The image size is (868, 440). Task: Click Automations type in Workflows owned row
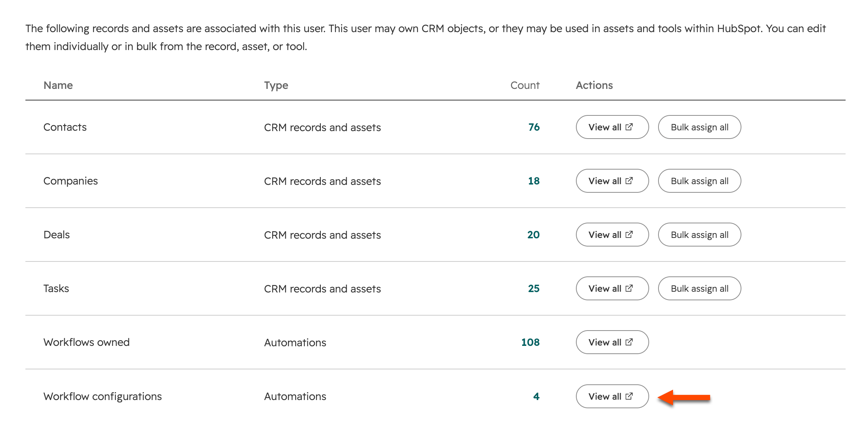coord(295,343)
